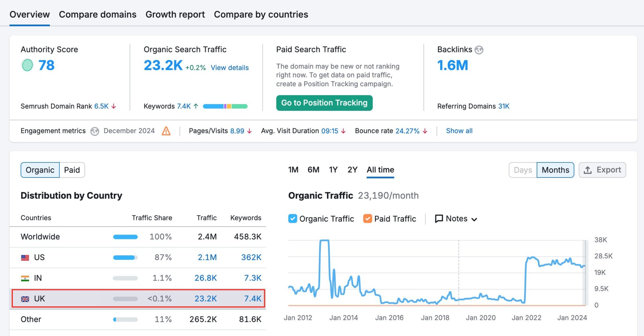This screenshot has width=644, height=336.
Task: Open Semrush Domain Rank 6.5K link
Action: [x=101, y=106]
